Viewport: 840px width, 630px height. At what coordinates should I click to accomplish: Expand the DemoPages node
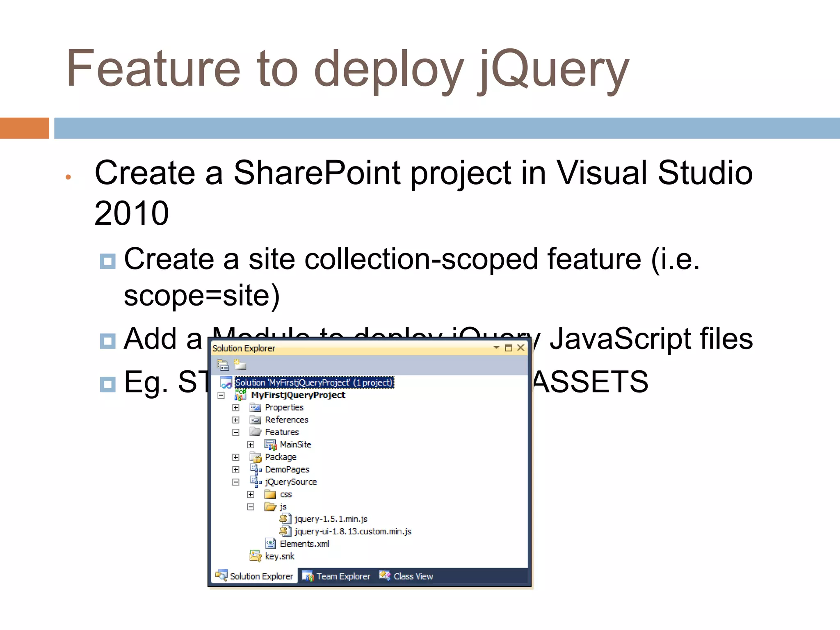[236, 470]
